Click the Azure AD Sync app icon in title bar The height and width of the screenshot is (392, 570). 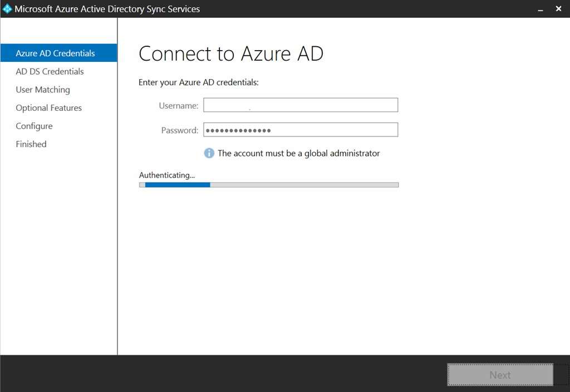[7, 9]
